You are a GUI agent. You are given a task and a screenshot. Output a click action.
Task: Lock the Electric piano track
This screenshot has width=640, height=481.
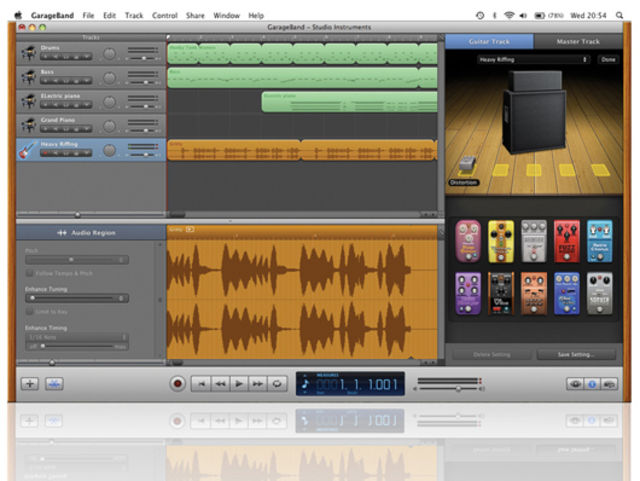click(76, 105)
